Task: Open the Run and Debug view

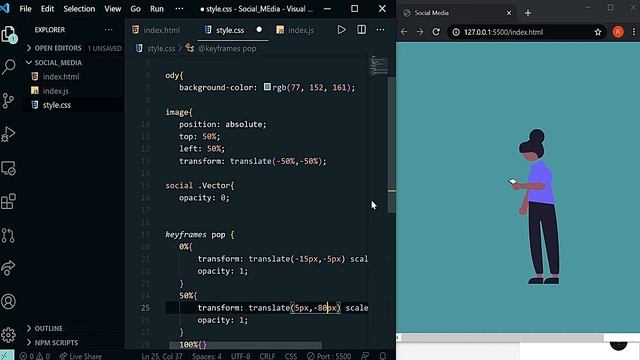Action: coord(8,134)
